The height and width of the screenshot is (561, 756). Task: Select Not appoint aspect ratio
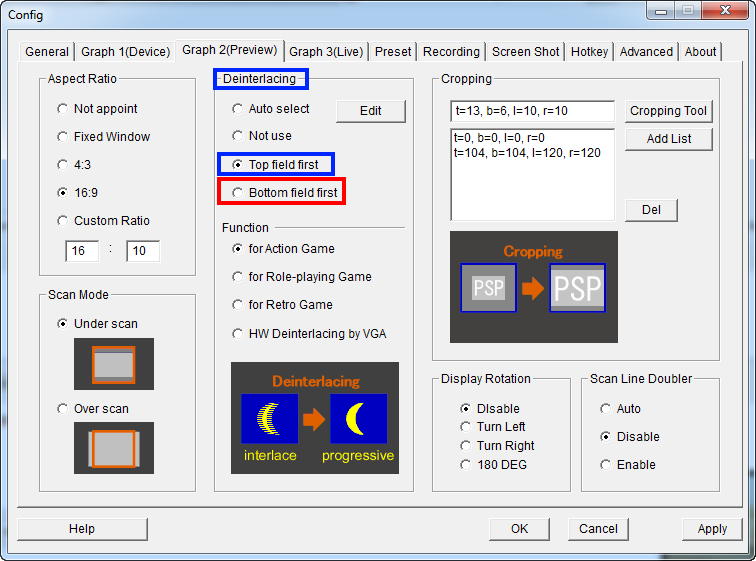[97, 109]
